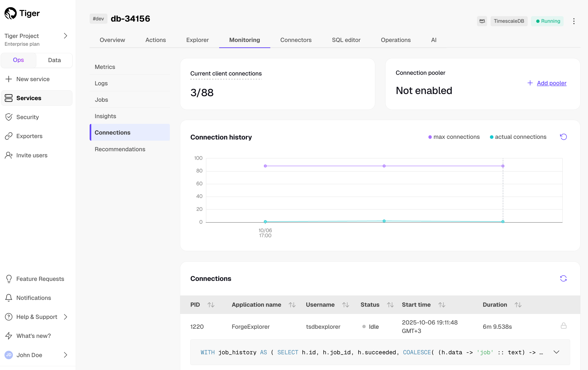Click New service in sidebar
This screenshot has height=370, width=588.
[x=33, y=79]
